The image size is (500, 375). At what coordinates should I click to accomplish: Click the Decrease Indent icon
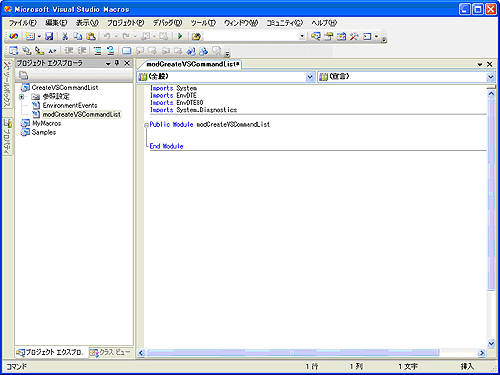tap(69, 51)
